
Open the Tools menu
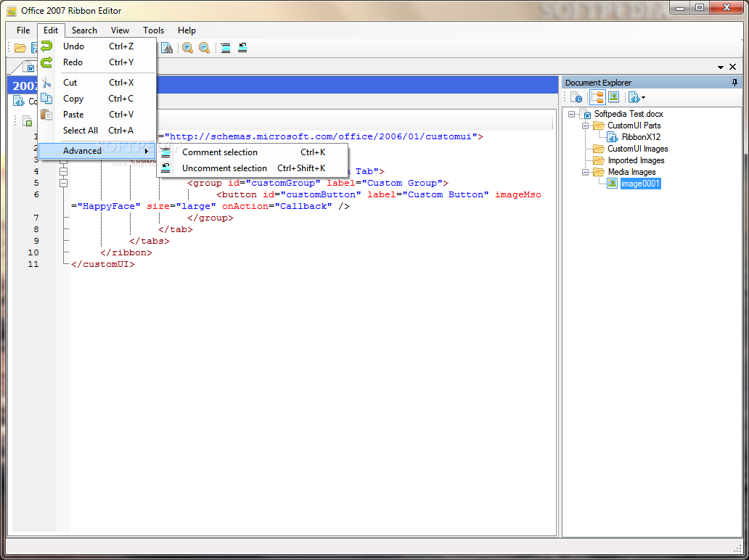[153, 30]
